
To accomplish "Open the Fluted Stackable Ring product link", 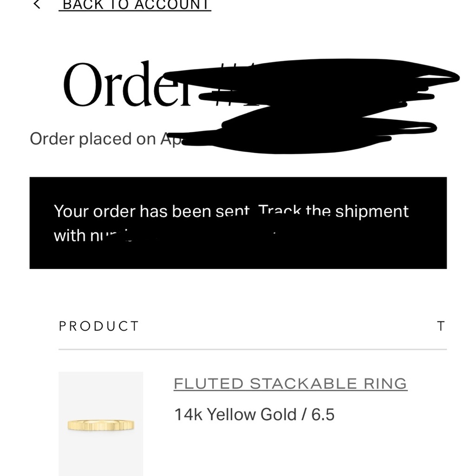I will pos(290,384).
